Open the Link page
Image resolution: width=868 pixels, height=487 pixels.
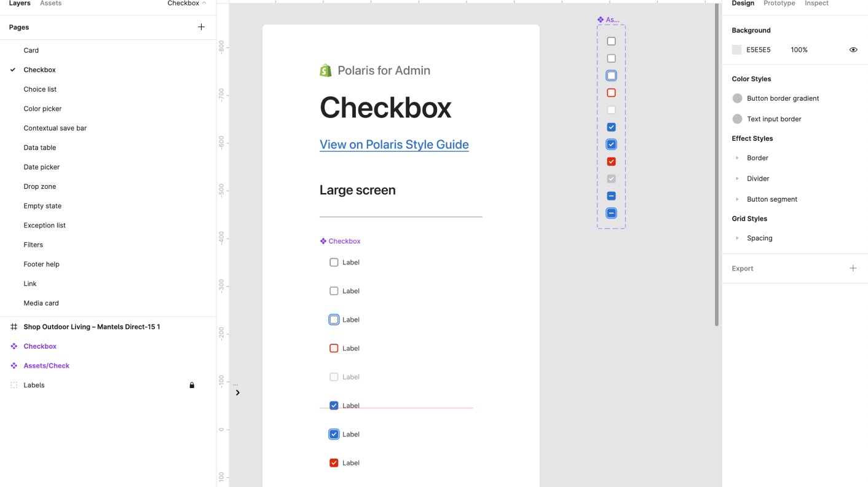(30, 283)
